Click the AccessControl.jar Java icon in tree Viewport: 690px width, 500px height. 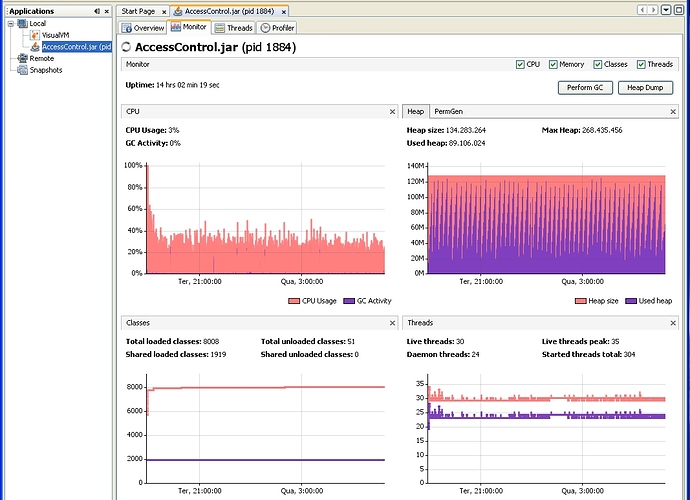tap(35, 47)
